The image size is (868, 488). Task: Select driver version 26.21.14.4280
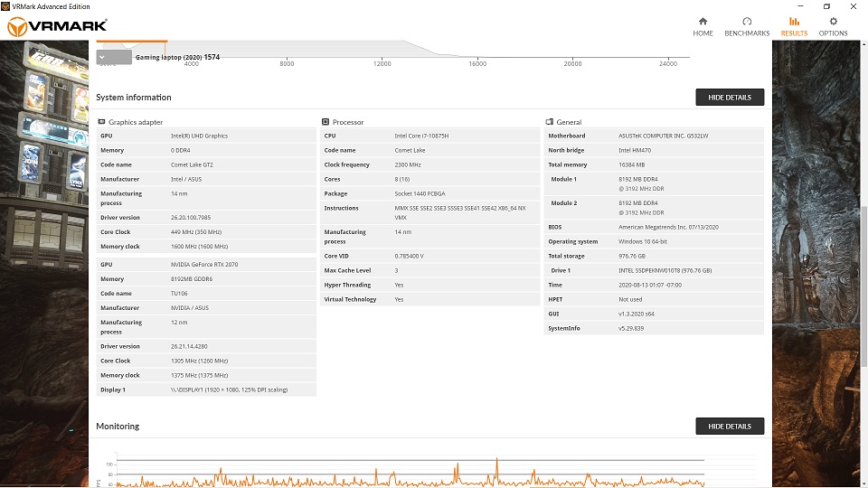[189, 346]
